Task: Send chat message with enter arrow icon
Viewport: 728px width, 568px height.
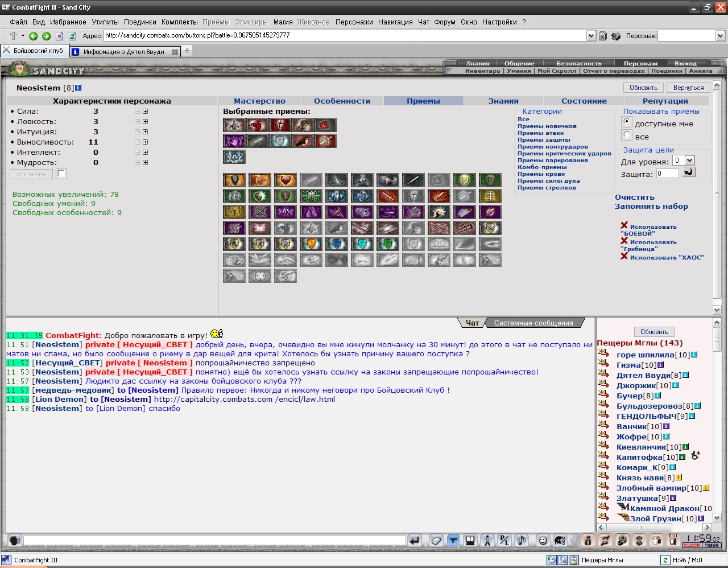Action: pyautogui.click(x=415, y=541)
